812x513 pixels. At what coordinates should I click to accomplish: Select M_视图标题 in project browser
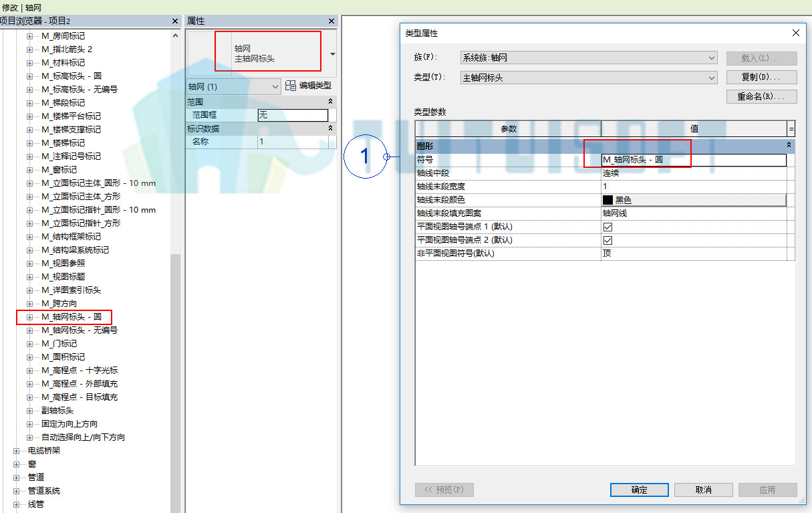63,276
